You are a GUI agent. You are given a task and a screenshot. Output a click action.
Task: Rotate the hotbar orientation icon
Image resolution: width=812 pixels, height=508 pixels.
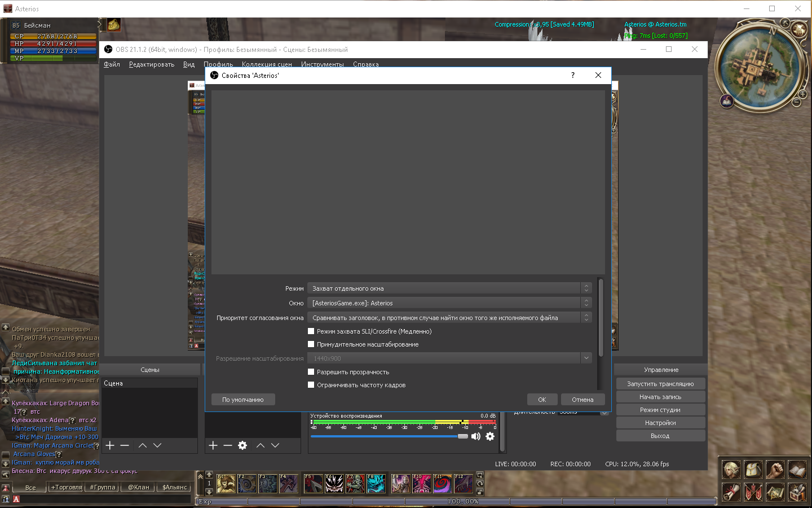pos(480,484)
